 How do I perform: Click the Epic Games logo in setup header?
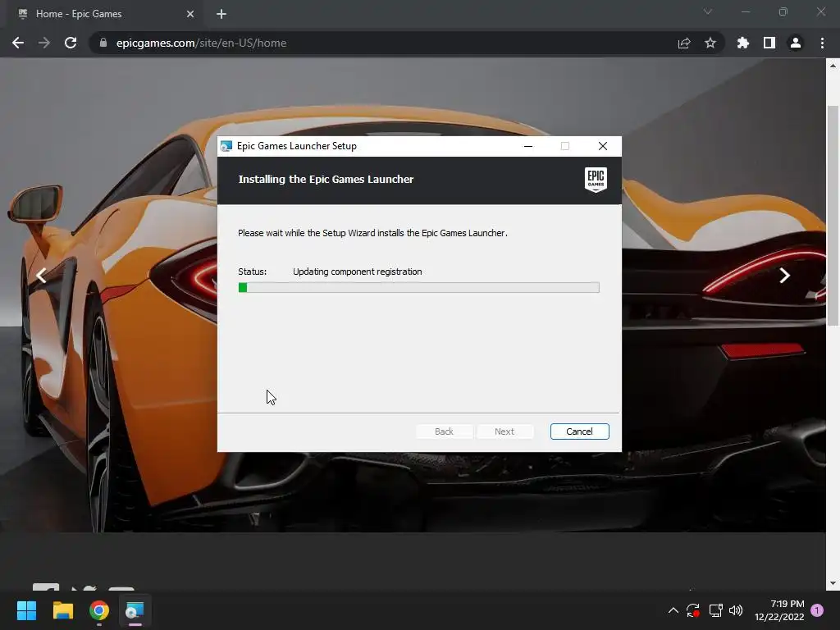[x=596, y=180]
